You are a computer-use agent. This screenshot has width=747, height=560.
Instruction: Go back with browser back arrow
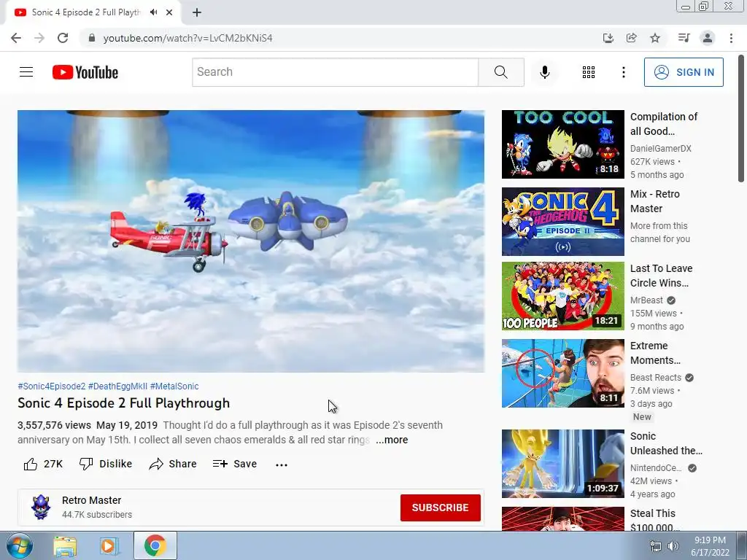point(16,38)
